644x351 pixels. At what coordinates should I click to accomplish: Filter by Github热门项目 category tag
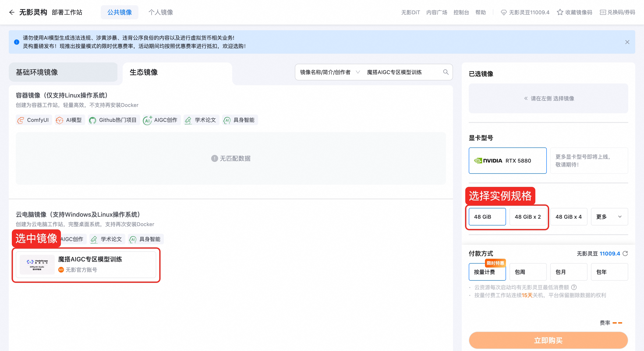[114, 120]
